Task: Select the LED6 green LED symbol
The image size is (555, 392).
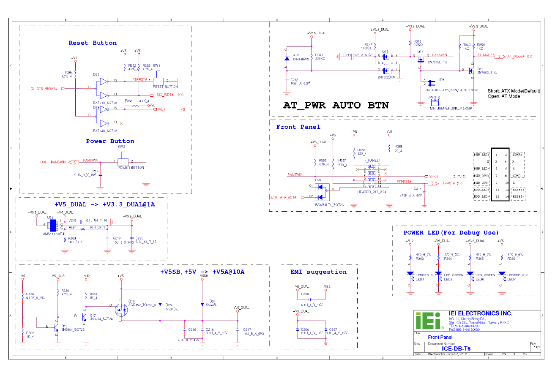Action: 470,275
